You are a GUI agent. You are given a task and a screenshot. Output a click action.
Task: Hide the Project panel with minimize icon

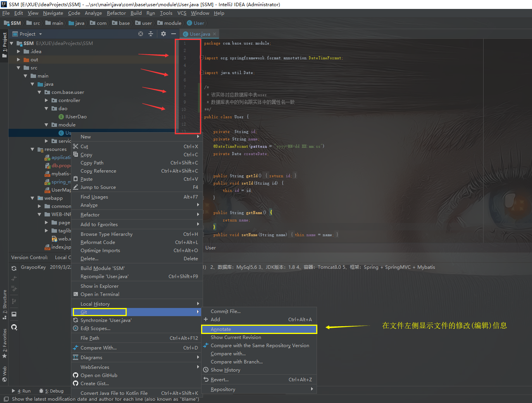pyautogui.click(x=174, y=34)
